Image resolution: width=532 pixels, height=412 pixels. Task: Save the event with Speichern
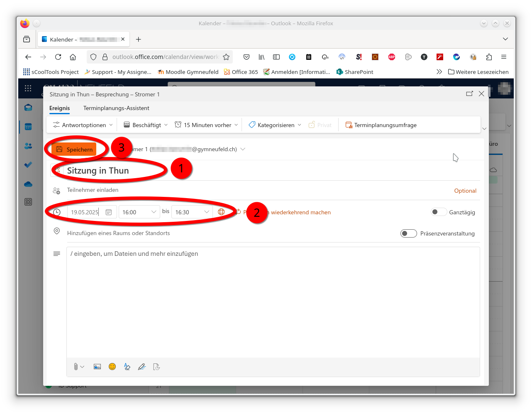tap(74, 150)
